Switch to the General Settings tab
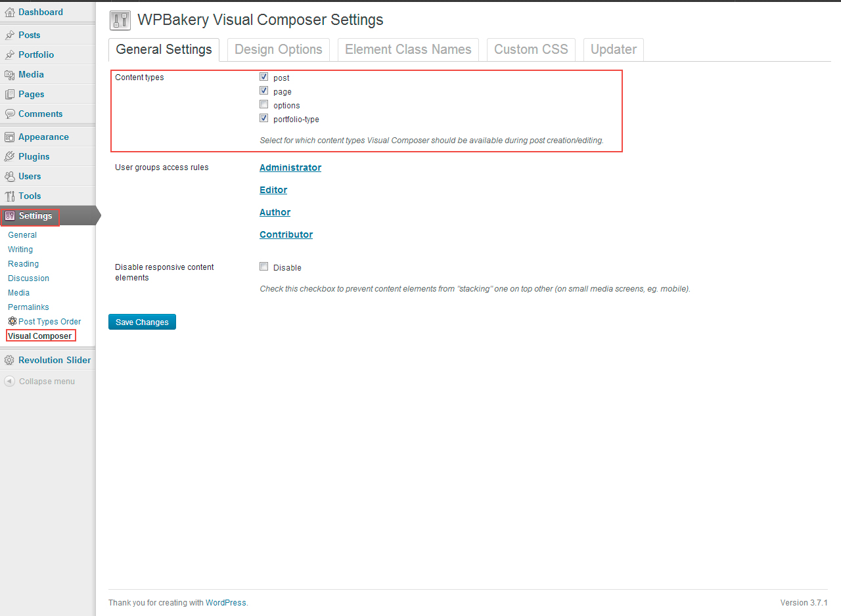841x616 pixels. [164, 50]
